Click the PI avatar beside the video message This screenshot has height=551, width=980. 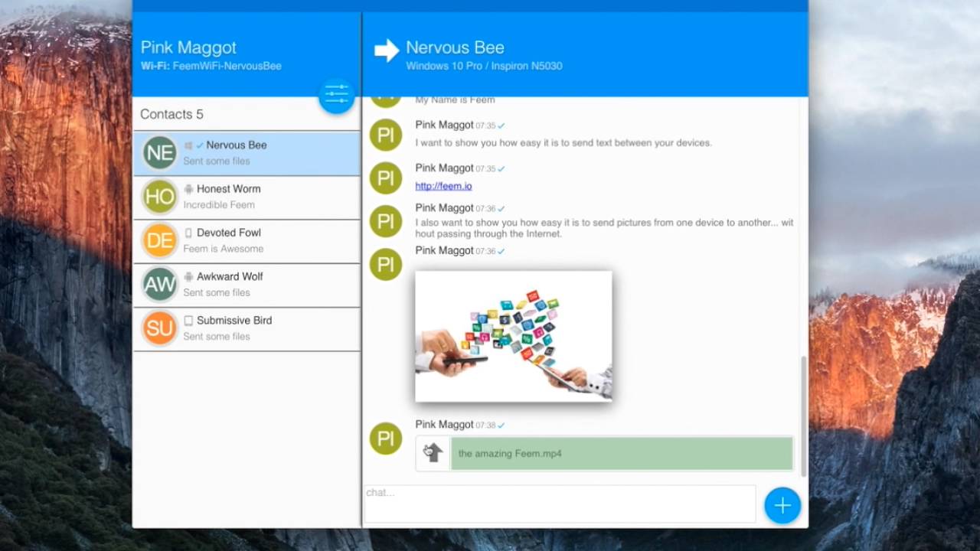click(x=386, y=439)
